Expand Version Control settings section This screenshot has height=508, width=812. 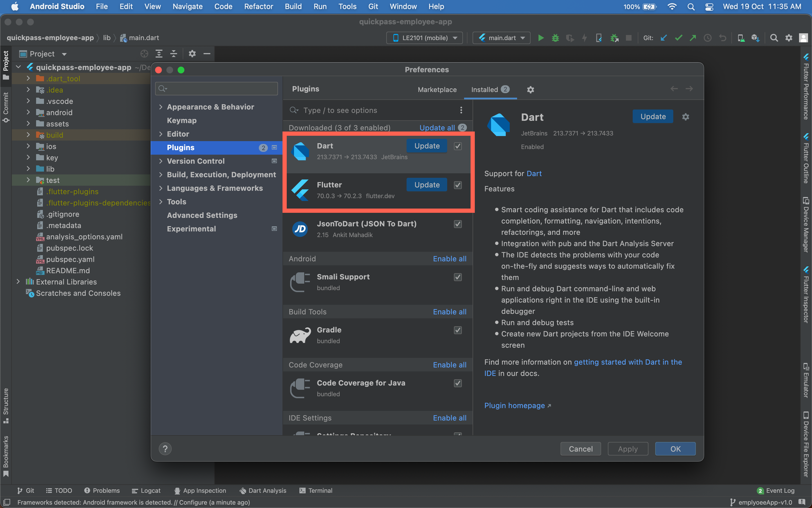(x=161, y=161)
